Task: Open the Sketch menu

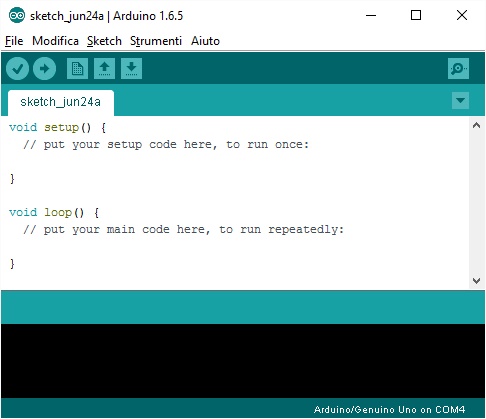Action: [x=104, y=41]
